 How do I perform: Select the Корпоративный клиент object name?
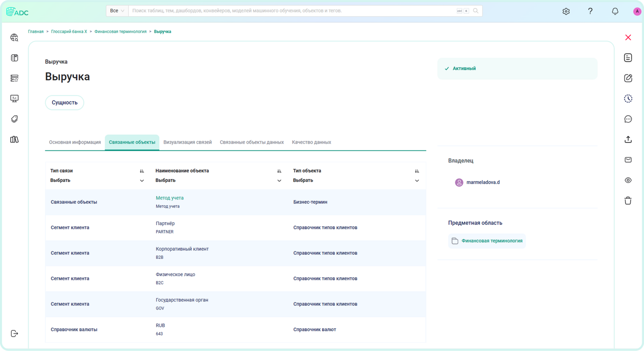pyautogui.click(x=182, y=249)
